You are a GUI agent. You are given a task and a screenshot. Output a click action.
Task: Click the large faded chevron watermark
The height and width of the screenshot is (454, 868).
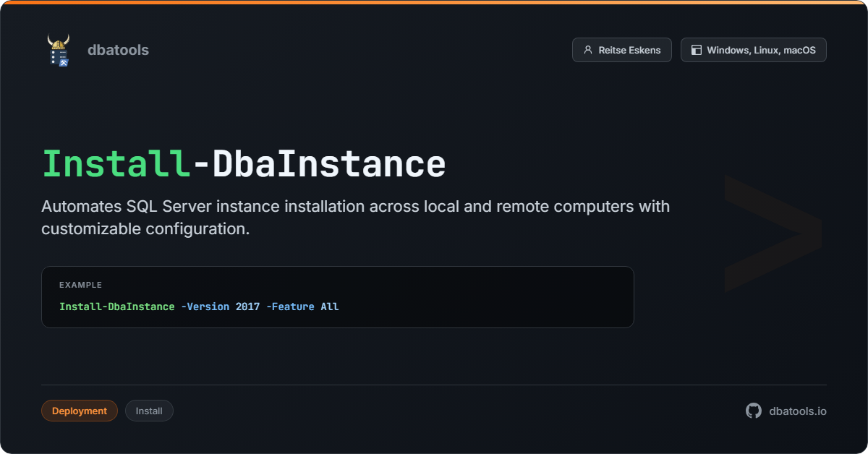[772, 233]
